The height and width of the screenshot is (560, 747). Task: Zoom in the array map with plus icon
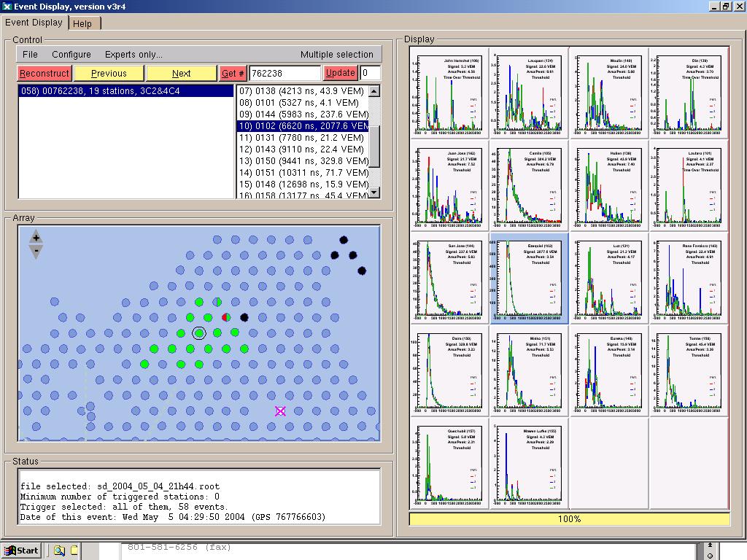click(x=36, y=237)
